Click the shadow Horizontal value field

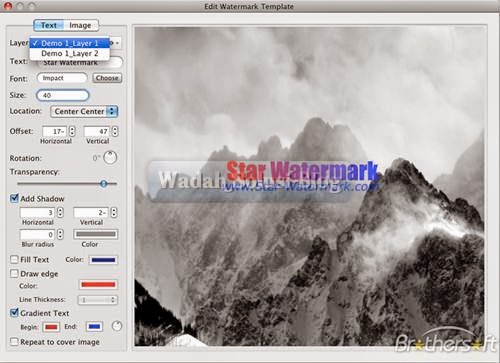tap(38, 212)
